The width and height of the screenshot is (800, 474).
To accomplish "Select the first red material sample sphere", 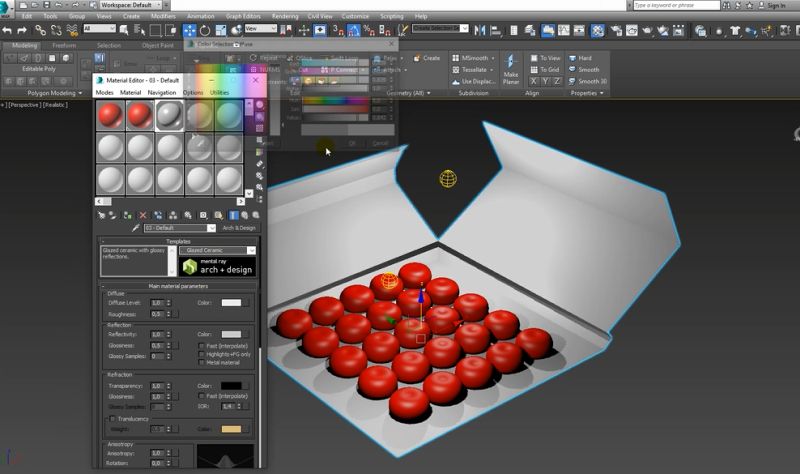I will pyautogui.click(x=110, y=116).
